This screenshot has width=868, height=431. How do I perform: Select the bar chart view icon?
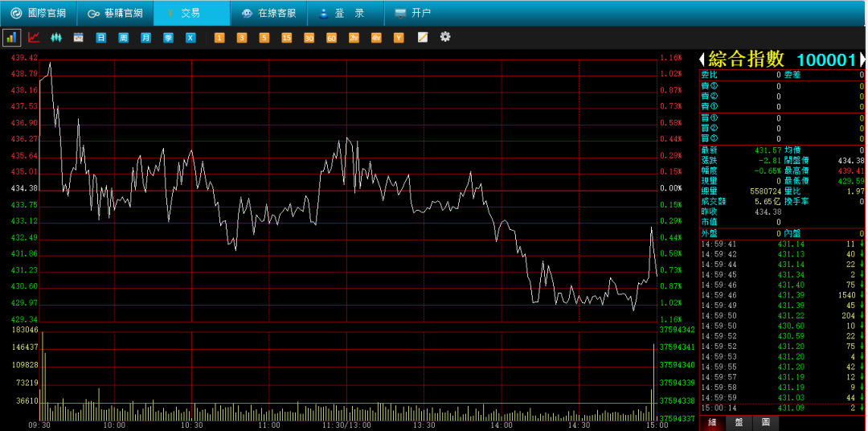(x=11, y=38)
